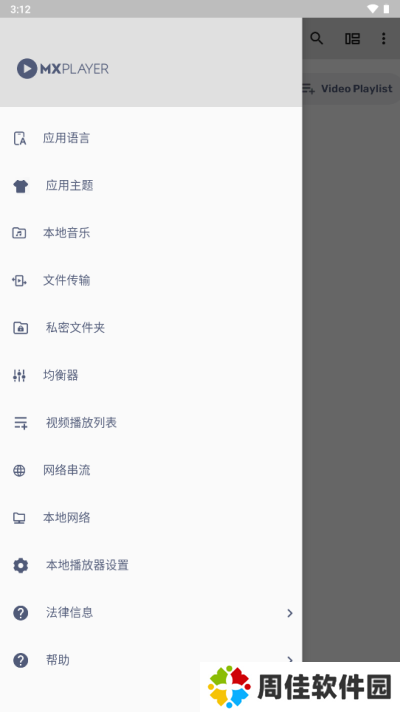Switch the list view layout icon
The image size is (400, 712).
(x=352, y=39)
